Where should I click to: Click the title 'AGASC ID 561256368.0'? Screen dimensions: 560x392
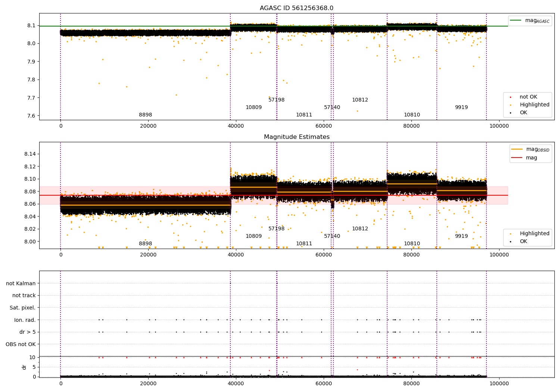click(296, 8)
